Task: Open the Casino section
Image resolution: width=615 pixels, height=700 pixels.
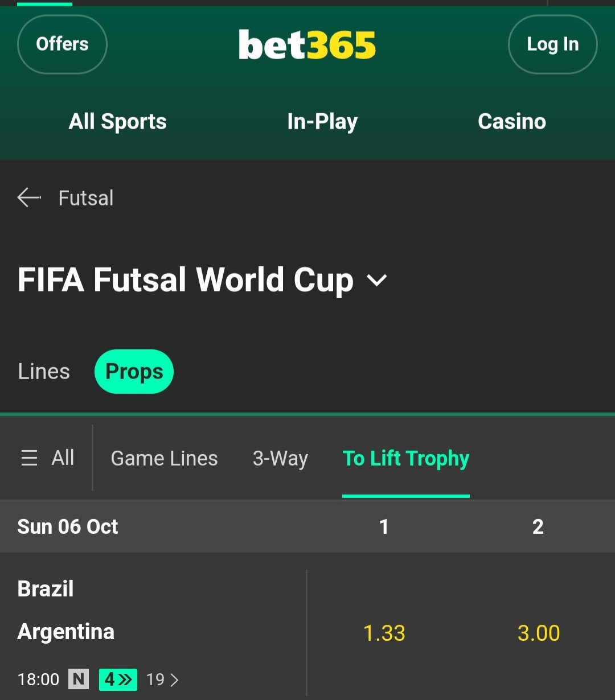Action: pos(512,121)
